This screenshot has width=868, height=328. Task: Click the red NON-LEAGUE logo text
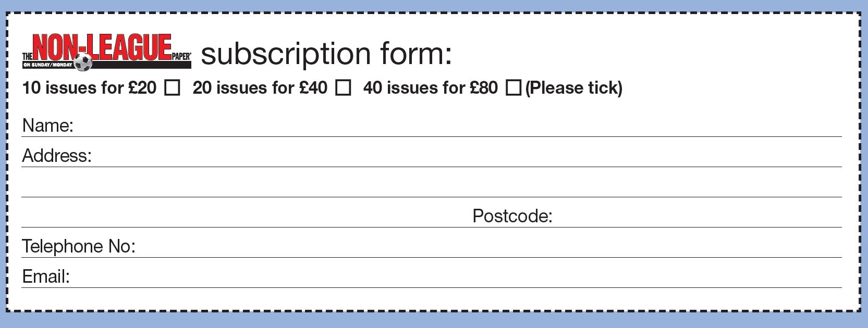coord(103,47)
